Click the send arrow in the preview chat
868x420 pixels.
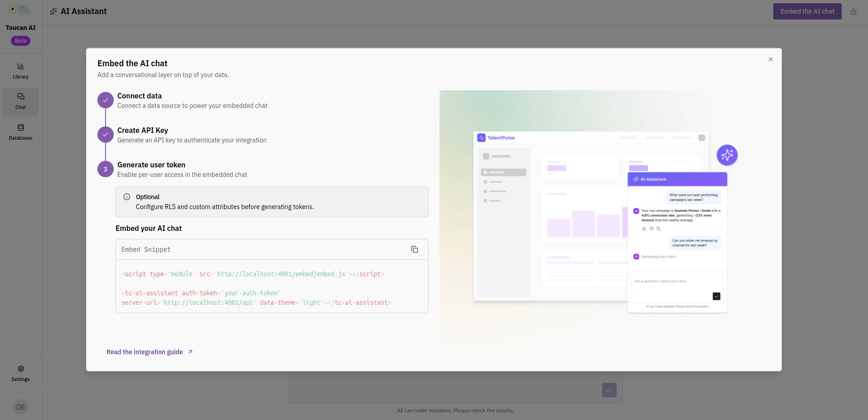(716, 296)
